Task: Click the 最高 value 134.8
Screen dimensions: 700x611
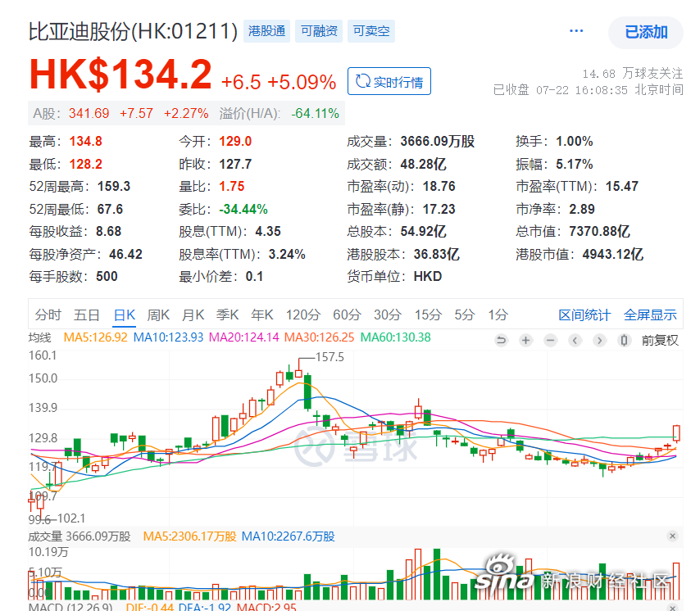Action: point(86,142)
